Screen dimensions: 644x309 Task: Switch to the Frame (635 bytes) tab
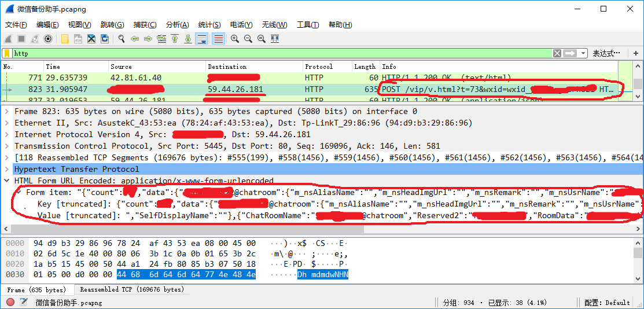(x=36, y=289)
